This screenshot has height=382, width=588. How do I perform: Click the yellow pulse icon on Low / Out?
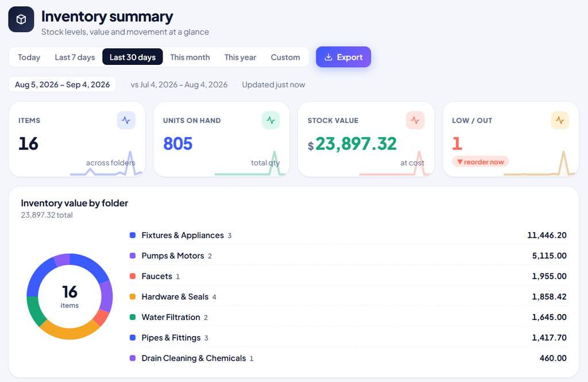(x=560, y=121)
